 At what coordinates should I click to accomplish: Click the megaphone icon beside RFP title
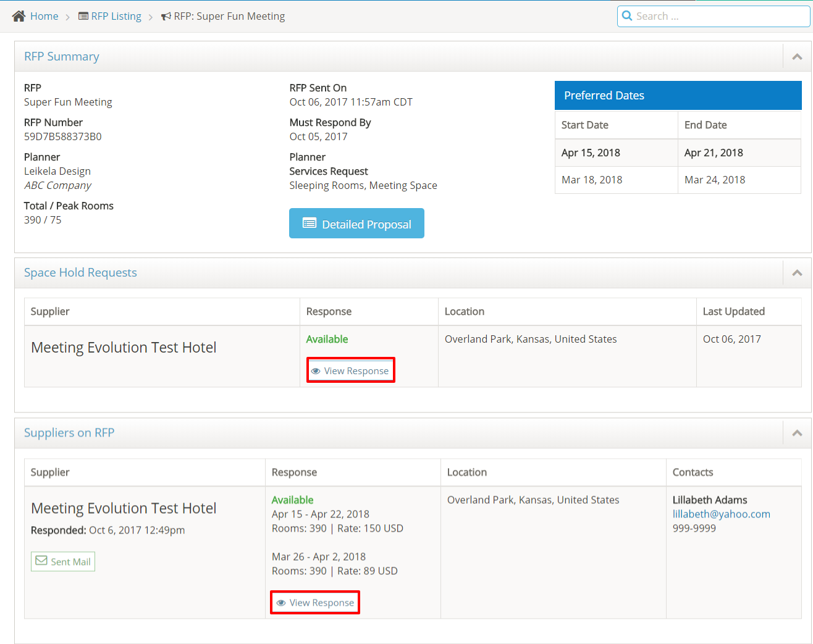coord(166,17)
